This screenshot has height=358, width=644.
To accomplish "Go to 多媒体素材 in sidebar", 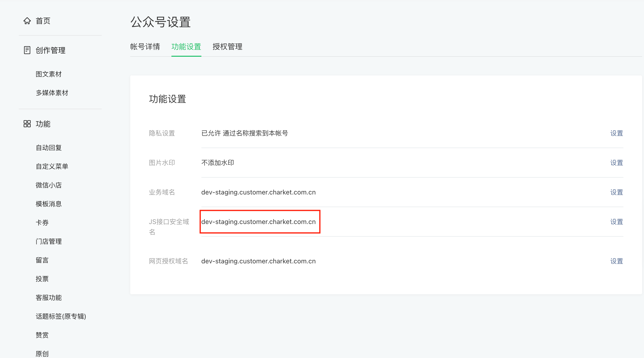I will pyautogui.click(x=52, y=93).
